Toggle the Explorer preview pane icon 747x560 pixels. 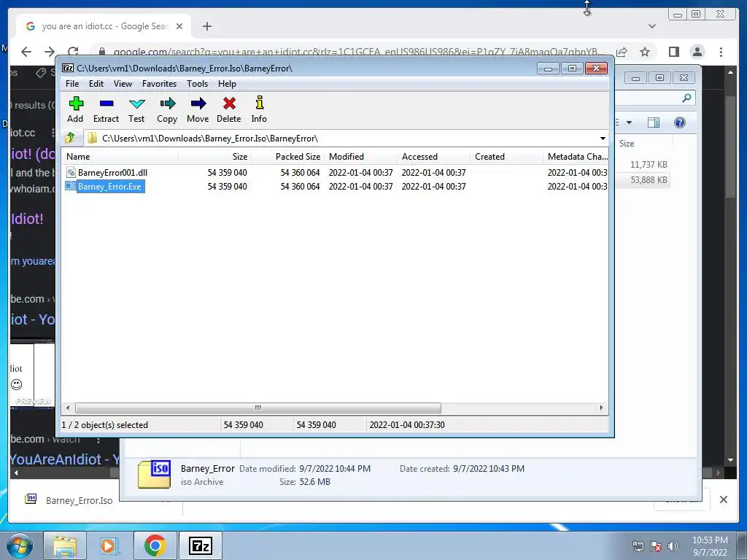[654, 122]
